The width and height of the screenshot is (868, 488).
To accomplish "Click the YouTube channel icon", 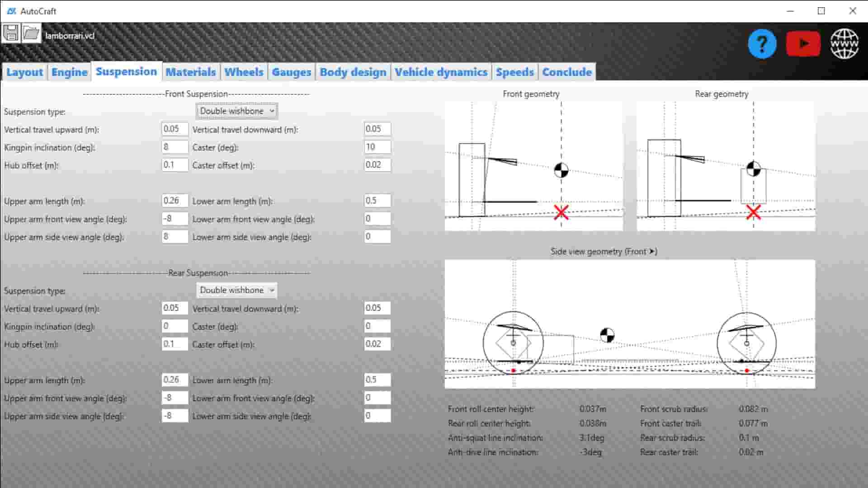I will (x=803, y=43).
